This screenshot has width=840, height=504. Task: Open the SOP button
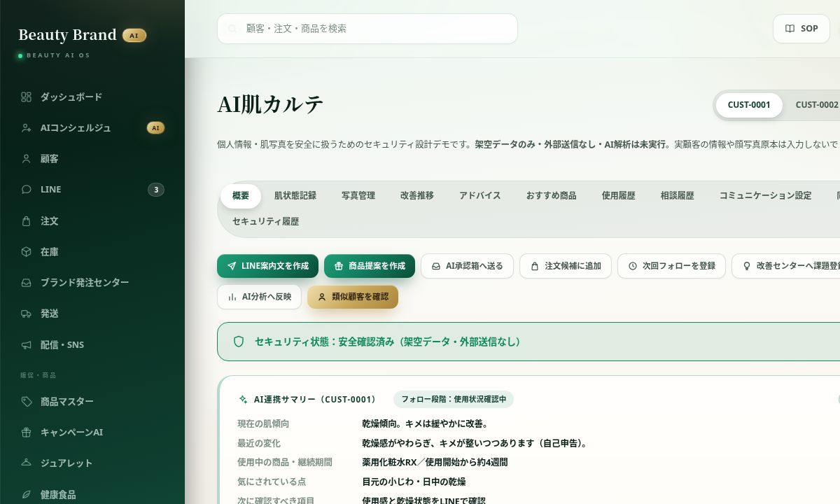(x=801, y=29)
